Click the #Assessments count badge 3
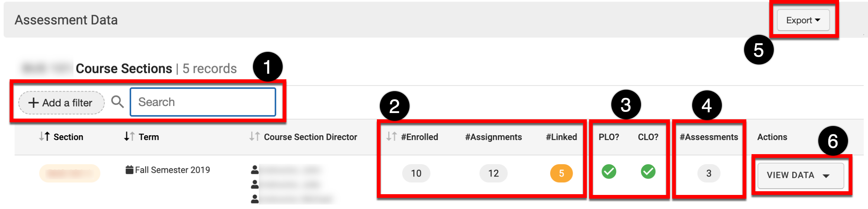The image size is (868, 209). [708, 173]
